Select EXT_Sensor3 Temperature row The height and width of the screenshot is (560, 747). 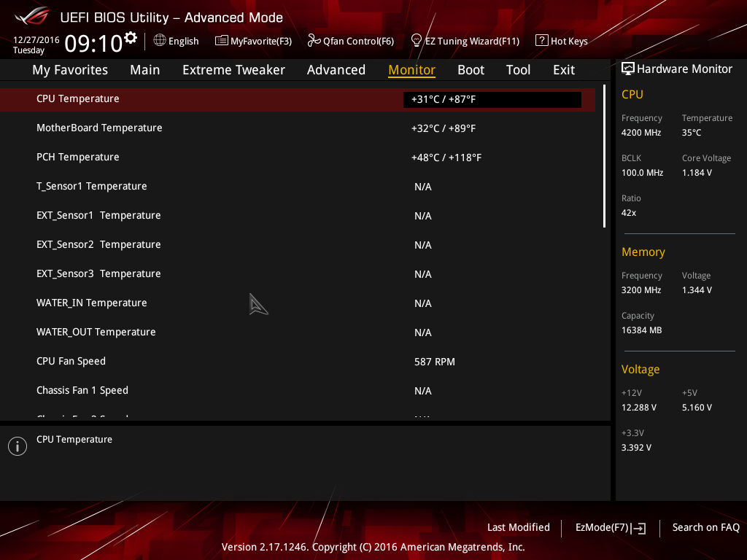click(298, 274)
